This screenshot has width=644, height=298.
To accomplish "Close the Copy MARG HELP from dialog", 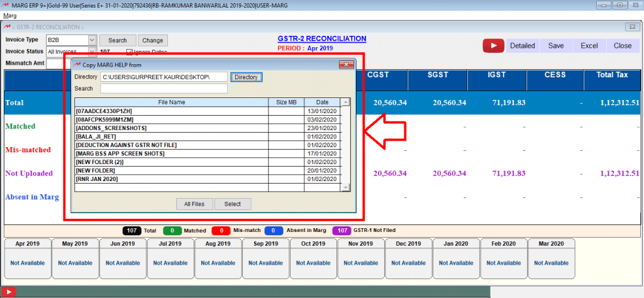I will point(347,65).
